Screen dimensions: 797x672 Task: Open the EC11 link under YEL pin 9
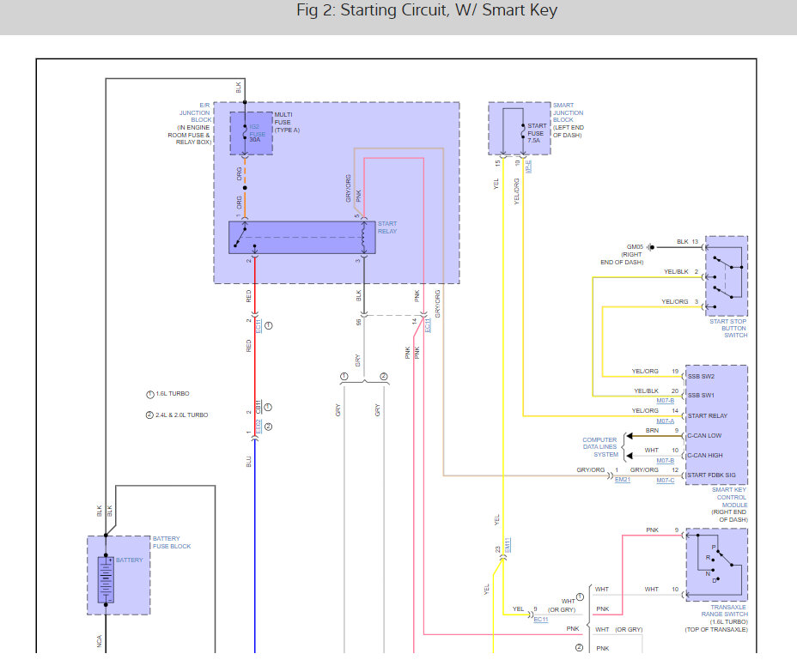(541, 619)
